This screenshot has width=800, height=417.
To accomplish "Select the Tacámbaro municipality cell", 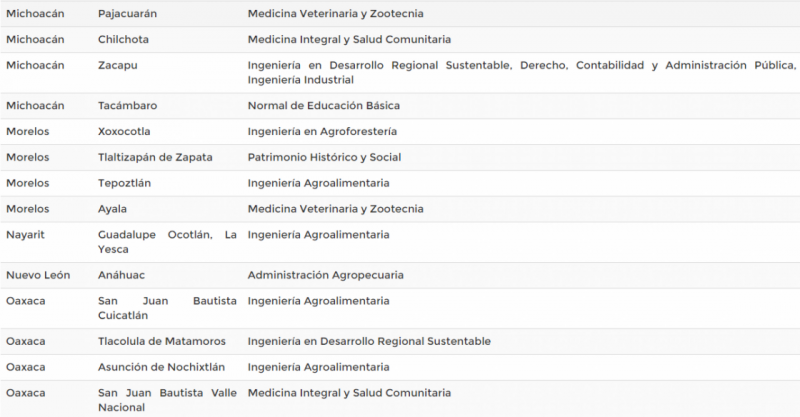I will 128,105.
